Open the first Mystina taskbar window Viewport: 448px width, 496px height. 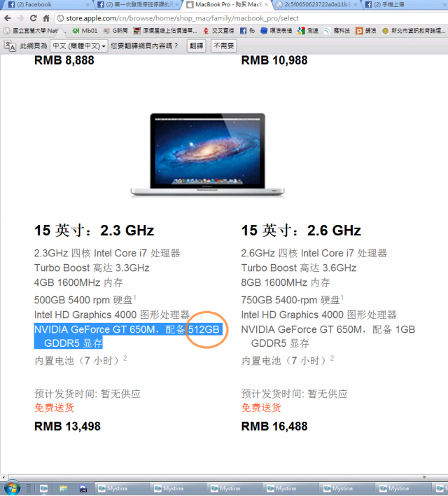[121, 488]
